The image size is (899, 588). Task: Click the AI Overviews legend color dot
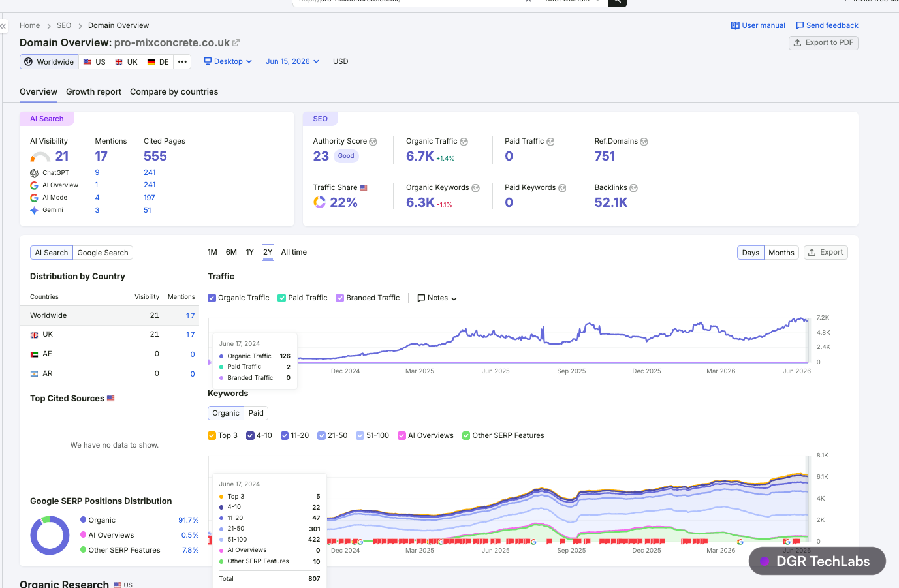[83, 534]
